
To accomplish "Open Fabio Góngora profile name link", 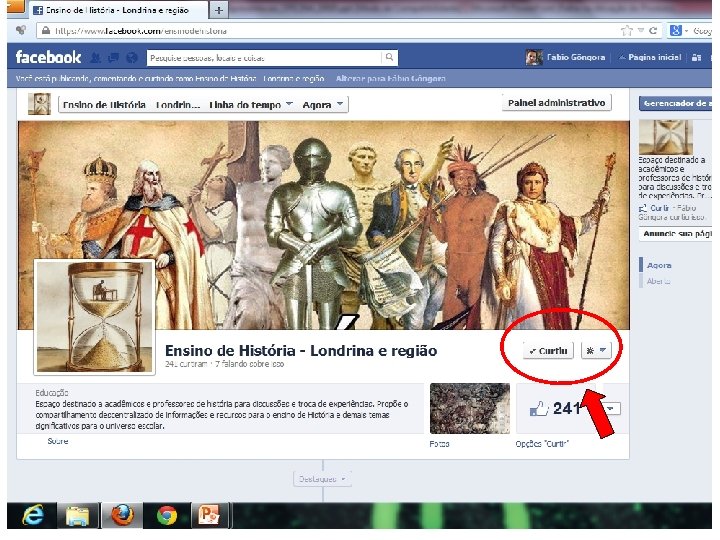I will pos(575,57).
